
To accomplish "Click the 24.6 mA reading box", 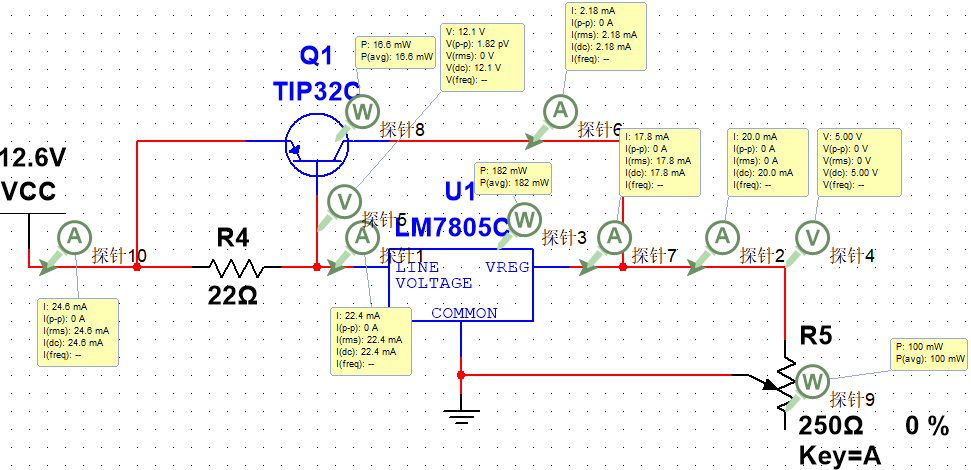I will click(78, 332).
